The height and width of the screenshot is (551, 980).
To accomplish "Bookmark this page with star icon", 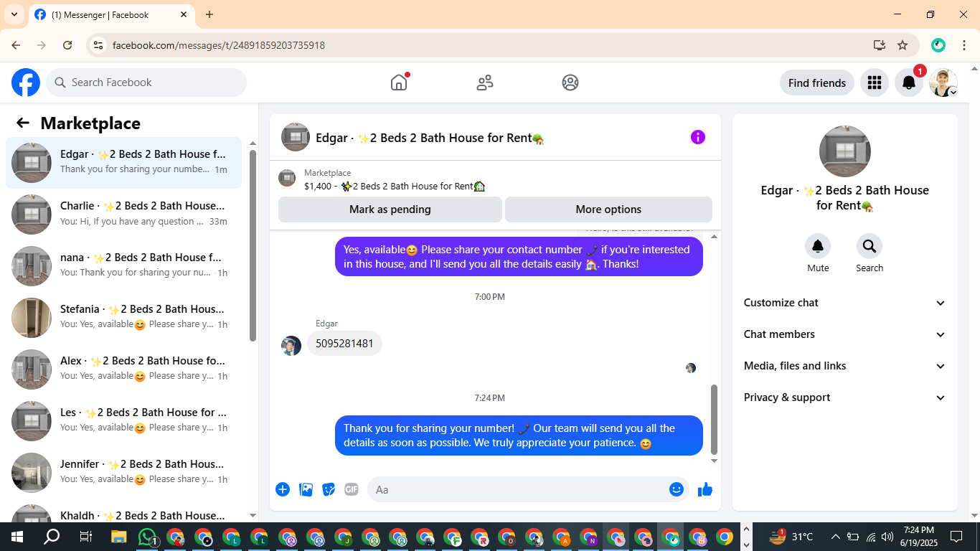I will click(903, 45).
